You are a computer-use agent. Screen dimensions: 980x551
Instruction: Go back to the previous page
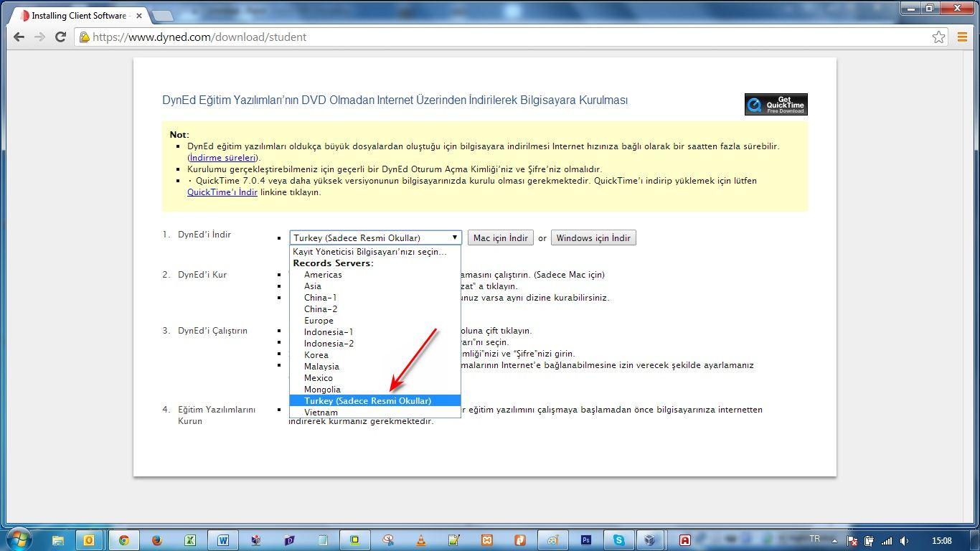click(19, 37)
